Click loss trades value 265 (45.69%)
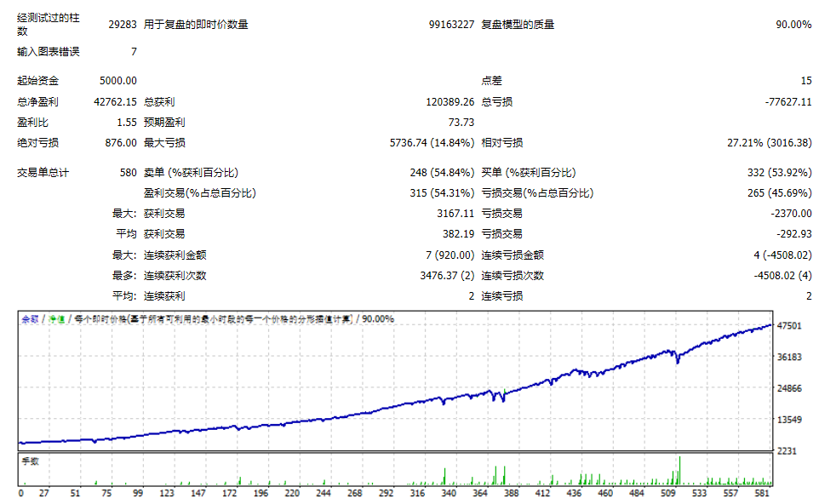Screen dimensions: 836x504 pyautogui.click(x=780, y=193)
